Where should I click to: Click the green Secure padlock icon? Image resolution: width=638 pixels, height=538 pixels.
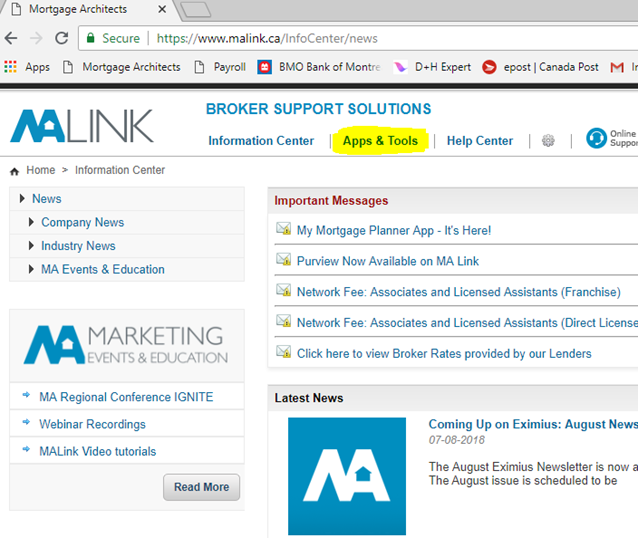[x=90, y=38]
